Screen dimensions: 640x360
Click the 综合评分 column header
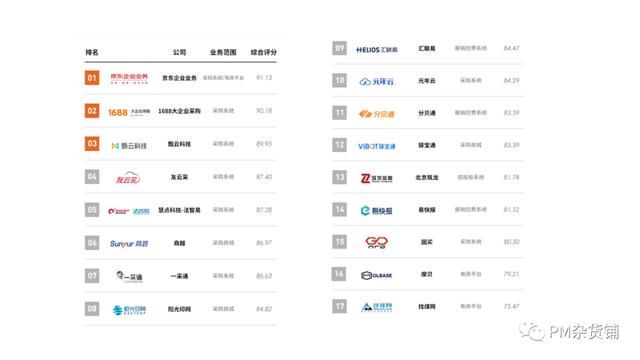tap(264, 52)
